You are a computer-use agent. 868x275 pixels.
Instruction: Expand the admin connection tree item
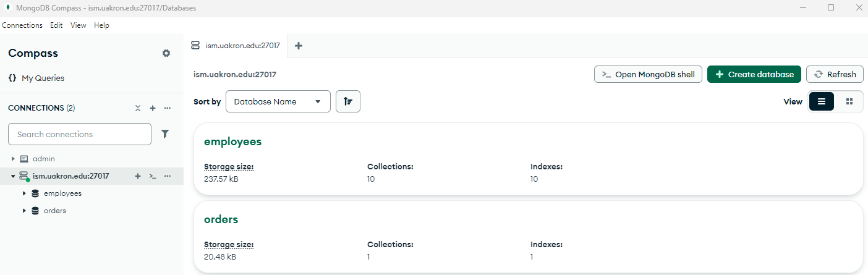point(13,159)
